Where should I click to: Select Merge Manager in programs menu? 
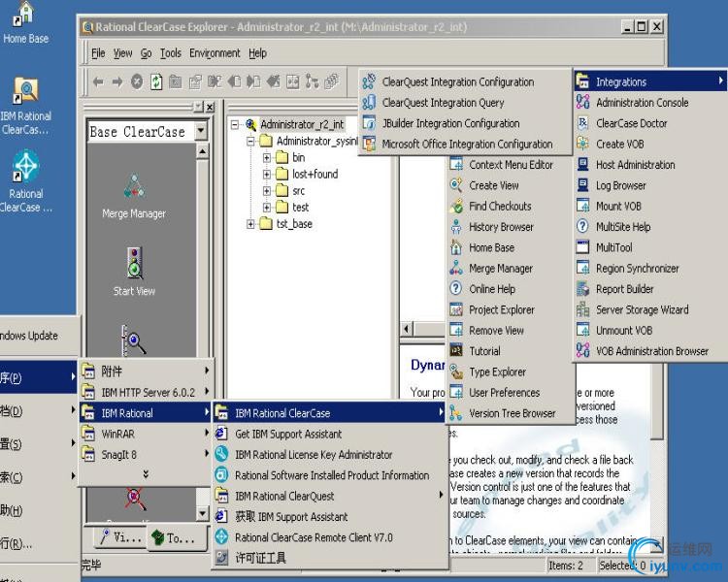[510, 269]
